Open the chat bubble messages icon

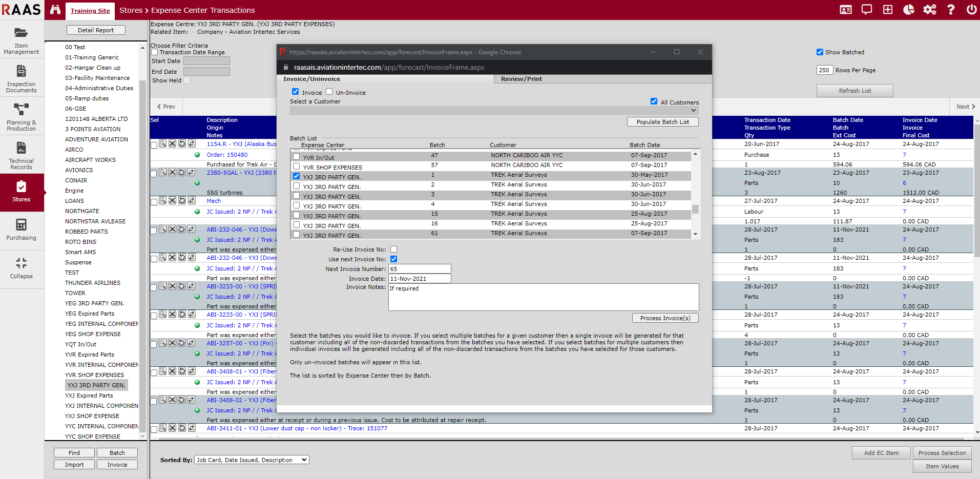tap(867, 10)
